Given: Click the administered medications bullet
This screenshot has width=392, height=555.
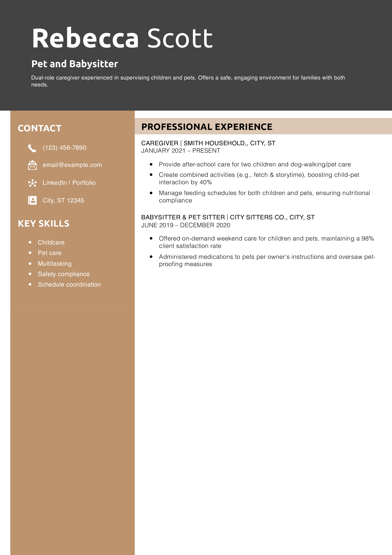Looking at the screenshot, I should click(267, 260).
